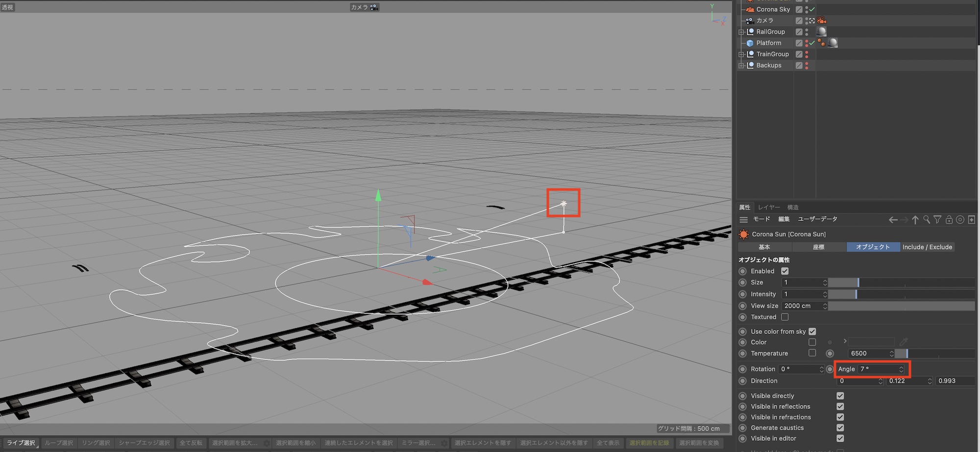The width and height of the screenshot is (980, 452).
Task: Click the new attribute manager plus icon
Action: (x=971, y=220)
